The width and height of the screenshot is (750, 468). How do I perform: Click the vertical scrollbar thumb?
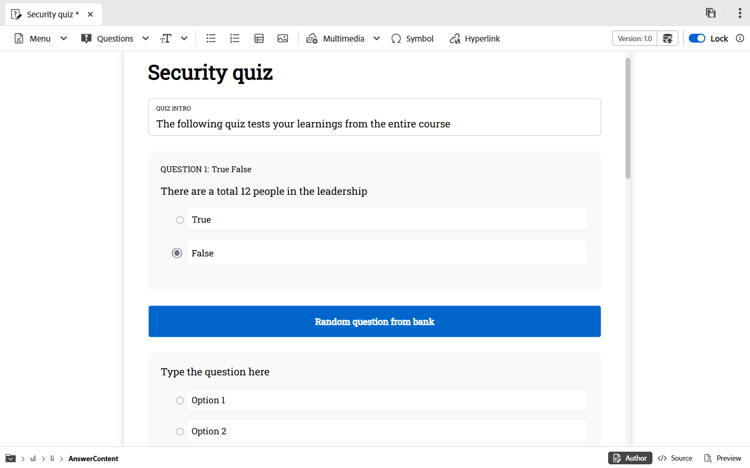point(628,119)
